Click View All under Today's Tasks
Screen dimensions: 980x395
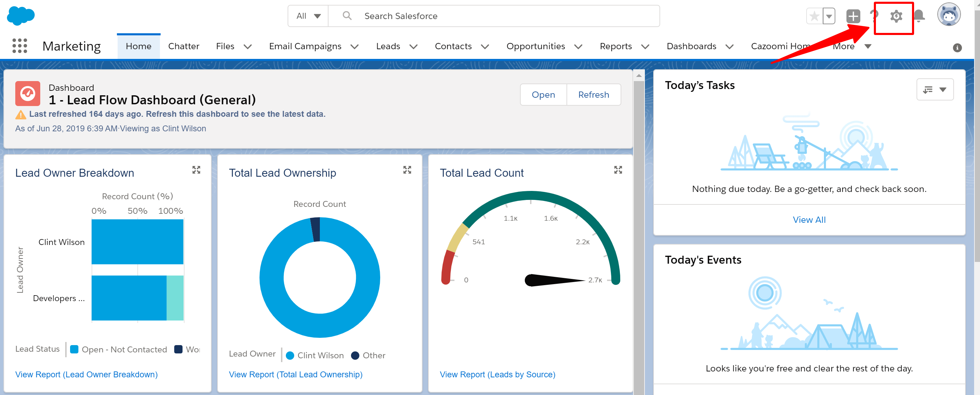(809, 220)
